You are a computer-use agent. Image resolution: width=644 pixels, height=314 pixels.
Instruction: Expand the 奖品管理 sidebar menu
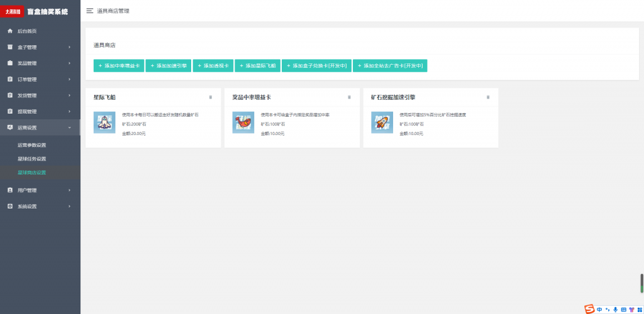click(x=40, y=63)
